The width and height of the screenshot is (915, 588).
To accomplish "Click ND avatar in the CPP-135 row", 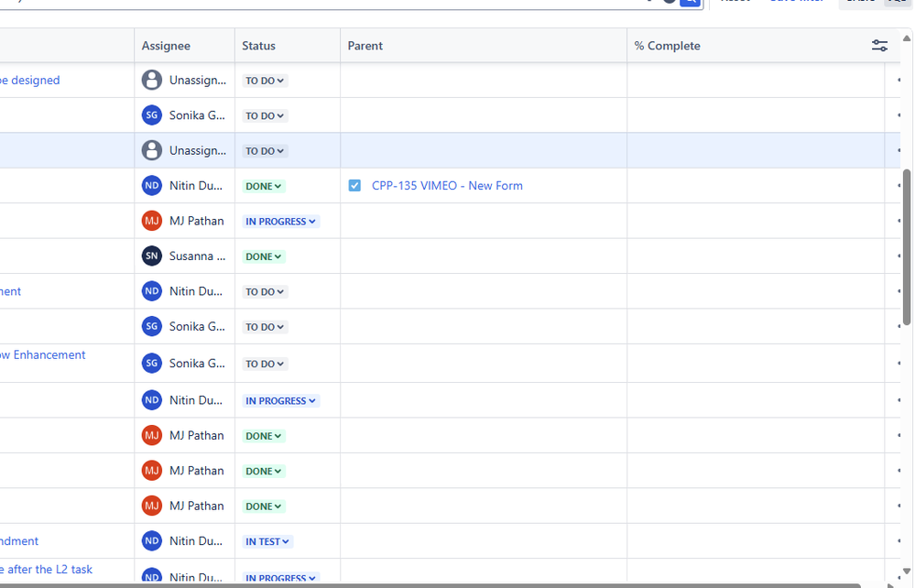I will pos(152,186).
